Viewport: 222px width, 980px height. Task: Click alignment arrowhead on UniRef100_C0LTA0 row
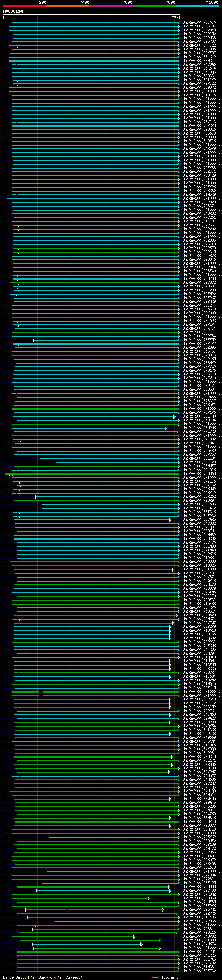click(x=174, y=416)
